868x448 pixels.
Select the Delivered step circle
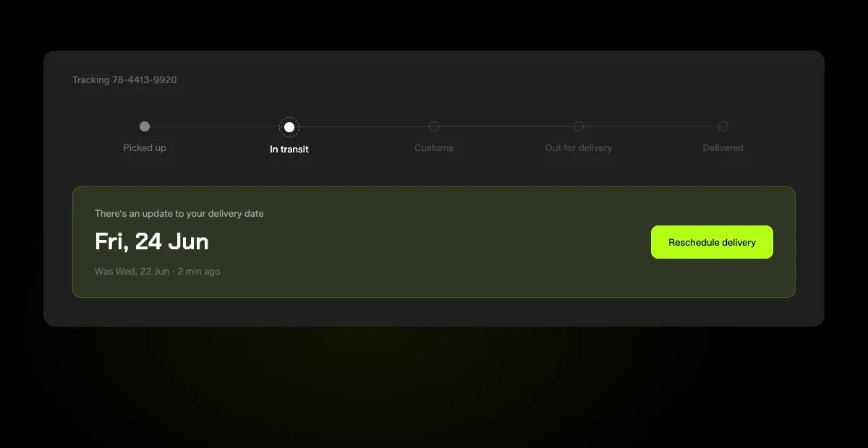coord(723,126)
